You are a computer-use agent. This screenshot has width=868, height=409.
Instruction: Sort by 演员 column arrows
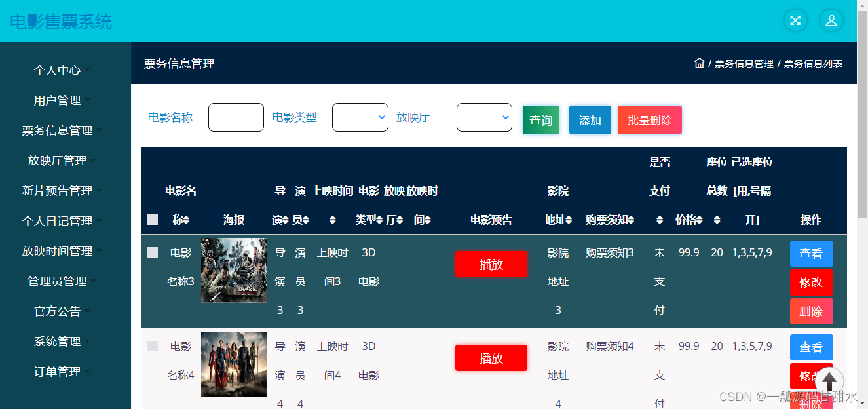click(305, 220)
